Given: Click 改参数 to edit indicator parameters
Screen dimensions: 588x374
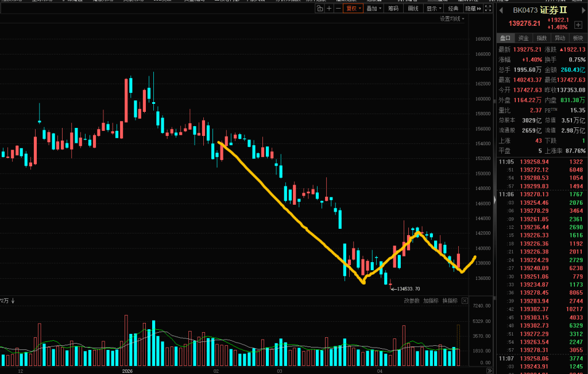Looking at the screenshot, I should pos(411,301).
